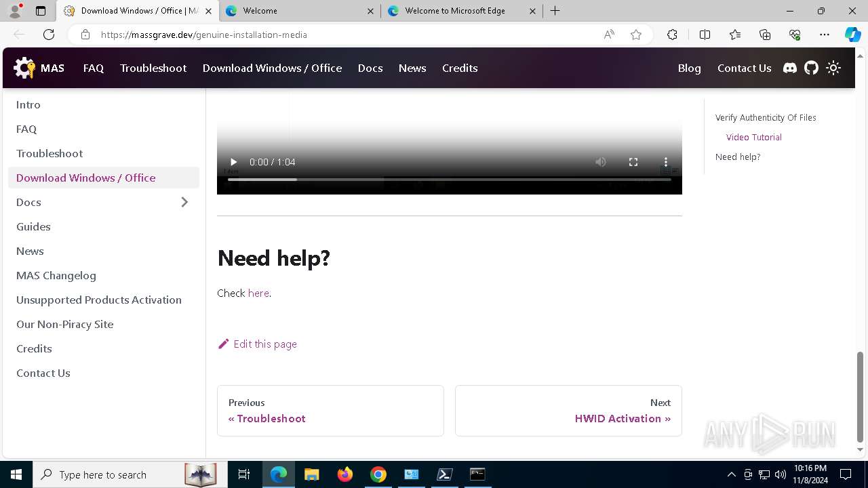Open File Explorer from taskbar
The width and height of the screenshot is (868, 488).
pos(311,474)
